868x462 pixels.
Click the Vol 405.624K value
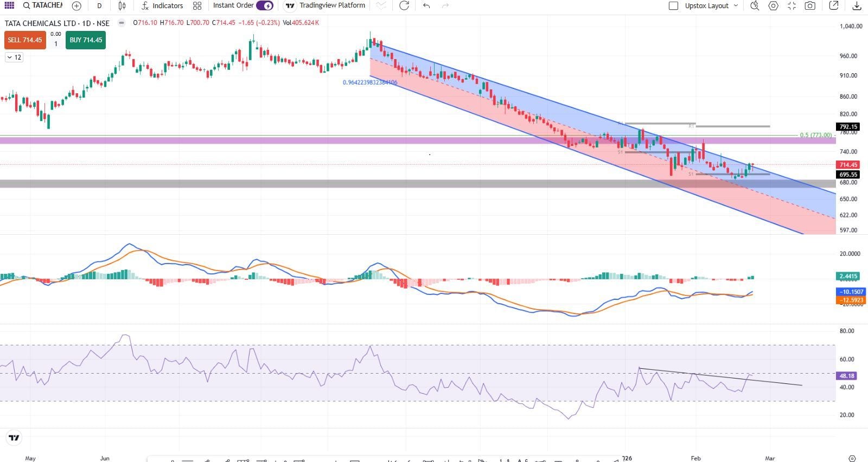click(301, 23)
